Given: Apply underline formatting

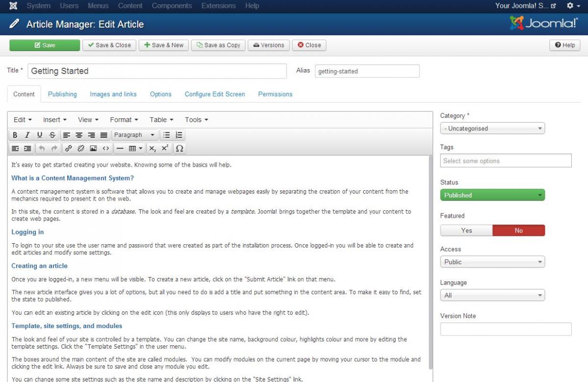Looking at the screenshot, I should [40, 135].
